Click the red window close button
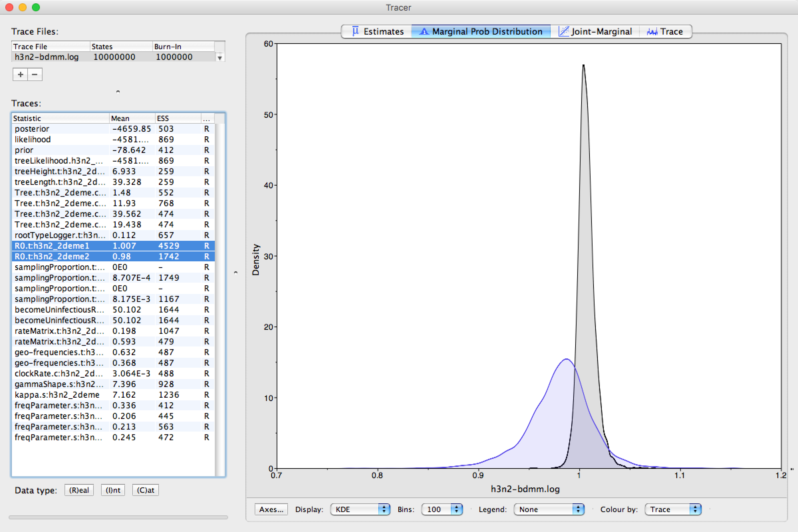This screenshot has height=532, width=798. tap(9, 7)
